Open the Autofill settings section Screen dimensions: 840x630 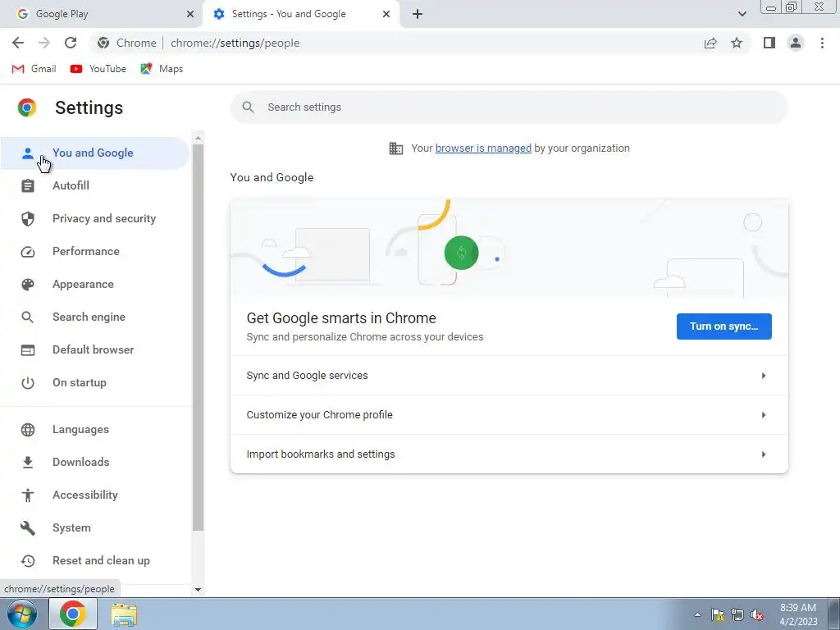point(95,186)
